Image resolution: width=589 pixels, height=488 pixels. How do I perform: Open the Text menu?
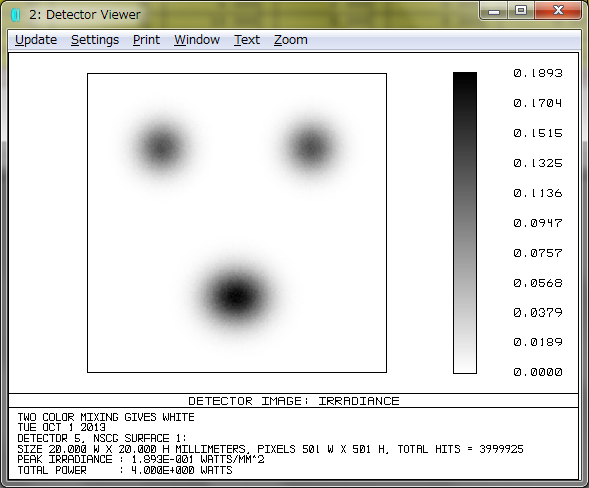[x=247, y=40]
